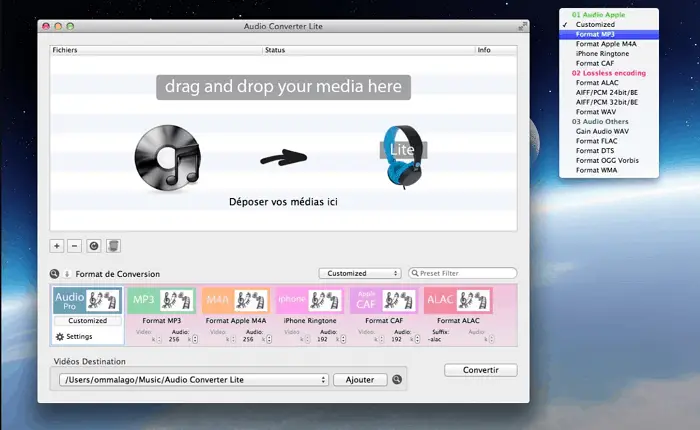Click the Fichiers column header
This screenshot has height=430, width=700.
coord(156,50)
